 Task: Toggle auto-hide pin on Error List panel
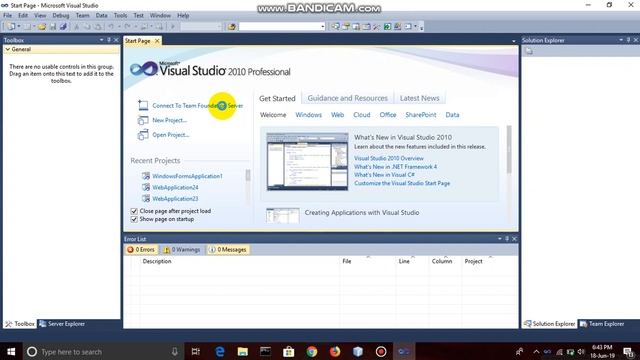click(x=507, y=239)
